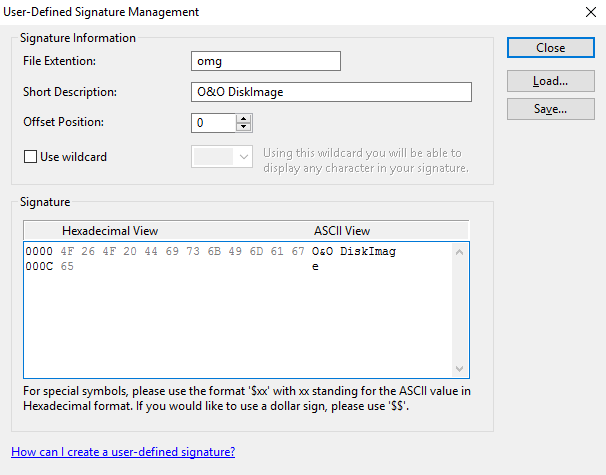This screenshot has height=475, width=606.
Task: Open the user-defined signature help link
Action: coord(123,452)
